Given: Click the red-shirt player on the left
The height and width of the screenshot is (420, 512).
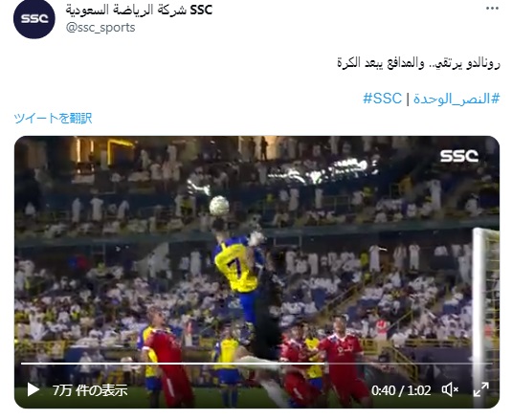Looking at the screenshot, I should 167,358.
